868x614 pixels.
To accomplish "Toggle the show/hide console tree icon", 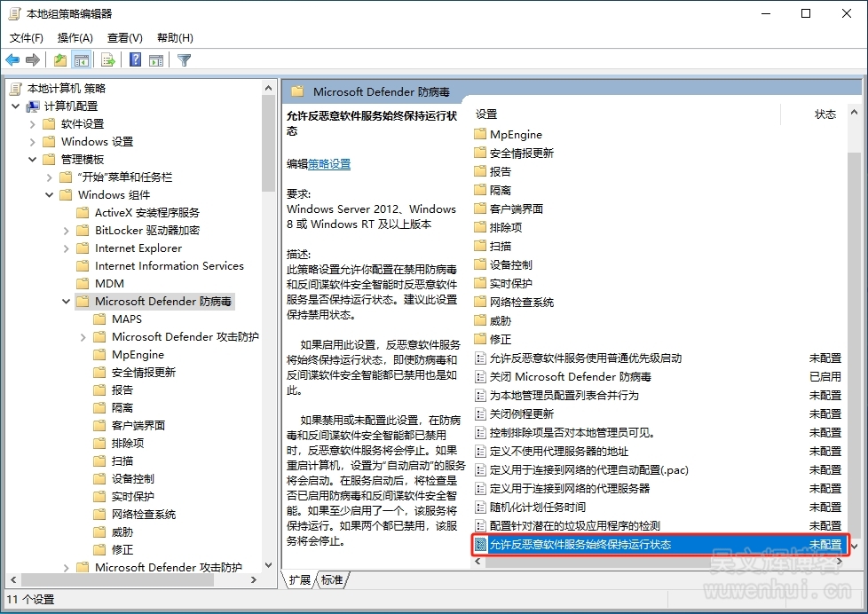I will pyautogui.click(x=82, y=60).
